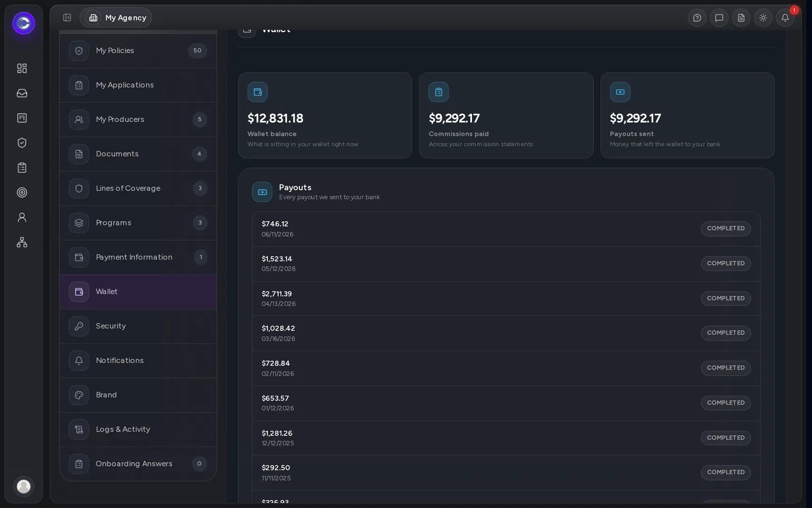Viewport: 812px width, 508px height.
Task: Open the $746.12 payout row
Action: point(506,229)
